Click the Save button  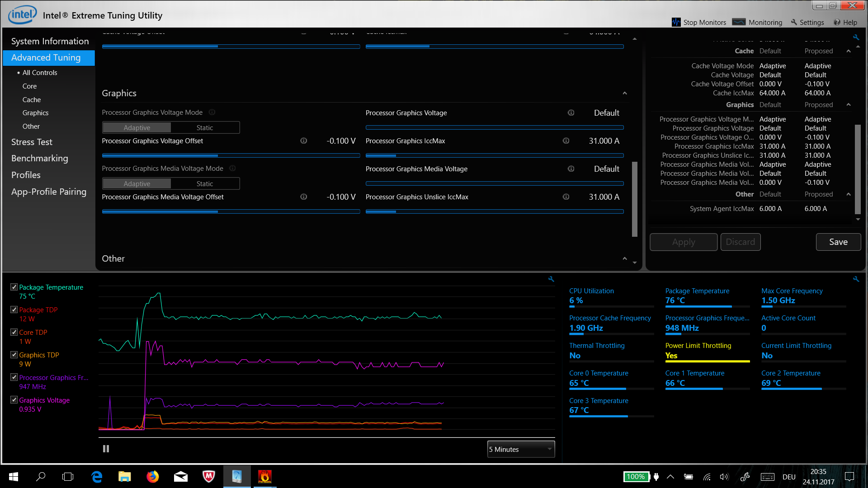click(x=838, y=242)
